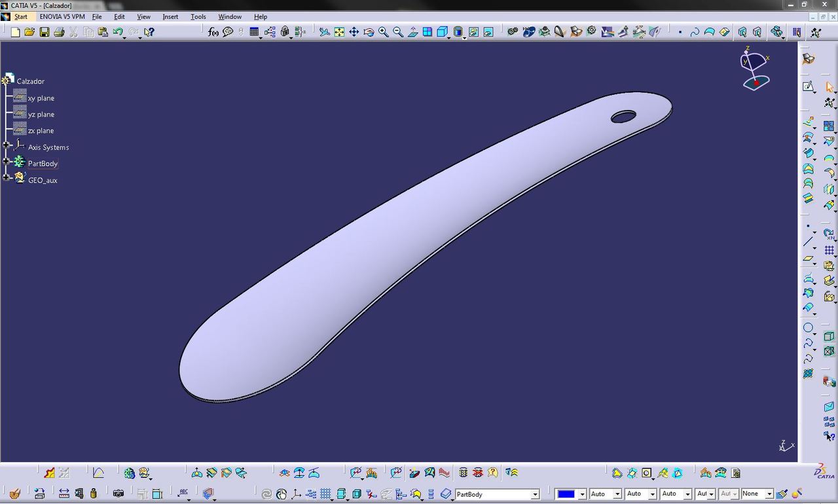The height and width of the screenshot is (504, 838).
Task: Open the Tools menu
Action: pyautogui.click(x=198, y=16)
